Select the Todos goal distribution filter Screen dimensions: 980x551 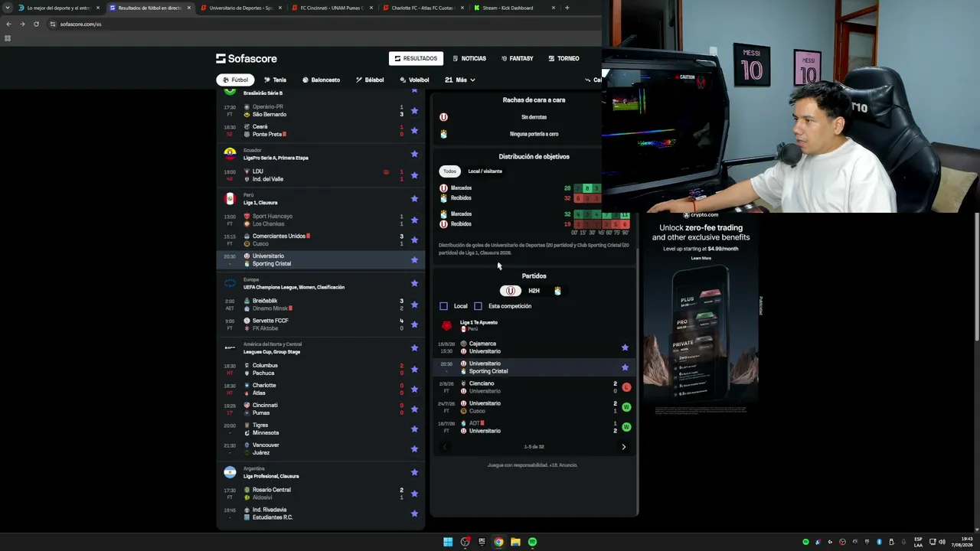pos(449,171)
